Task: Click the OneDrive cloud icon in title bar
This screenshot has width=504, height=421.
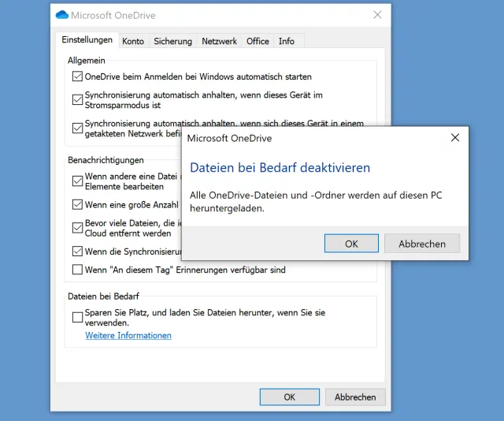Action: click(62, 15)
